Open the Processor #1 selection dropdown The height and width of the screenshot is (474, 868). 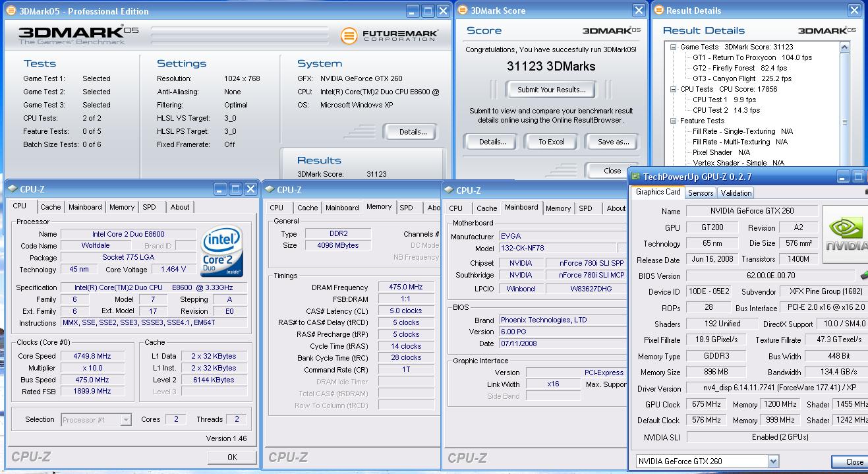coord(126,419)
